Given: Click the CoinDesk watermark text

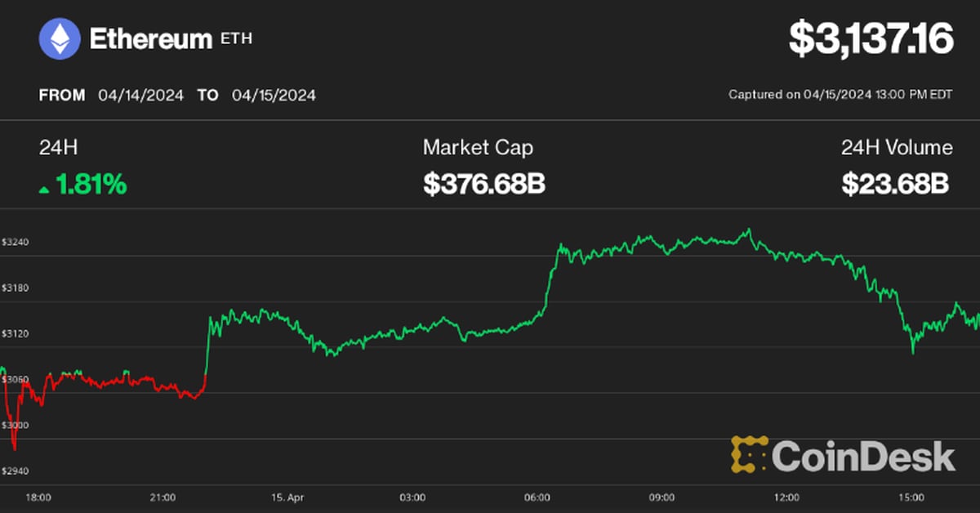Looking at the screenshot, I should click(x=863, y=456).
